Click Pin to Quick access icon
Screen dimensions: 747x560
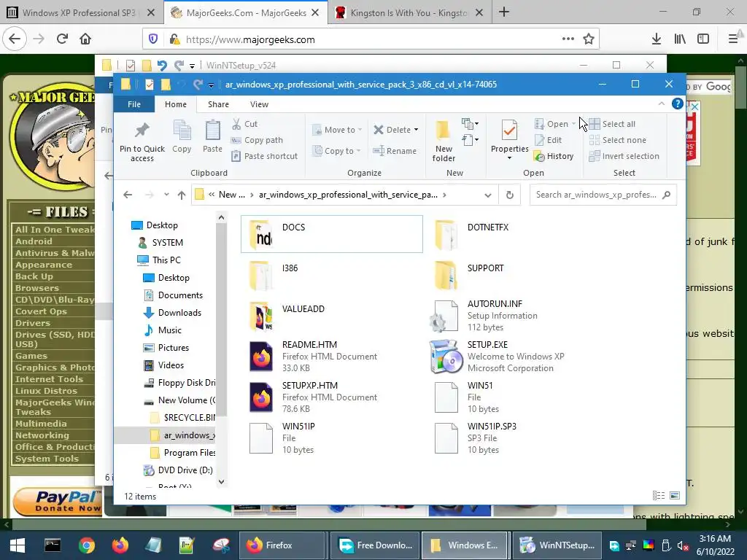[142, 141]
